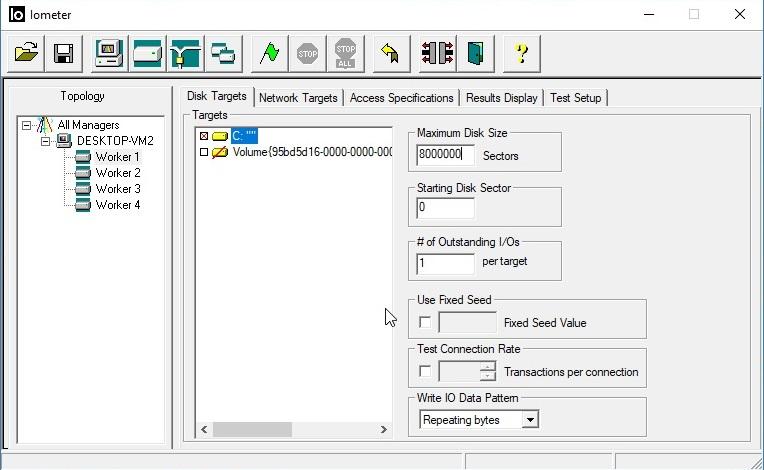Click the Fixed Seed Value field

[467, 322]
